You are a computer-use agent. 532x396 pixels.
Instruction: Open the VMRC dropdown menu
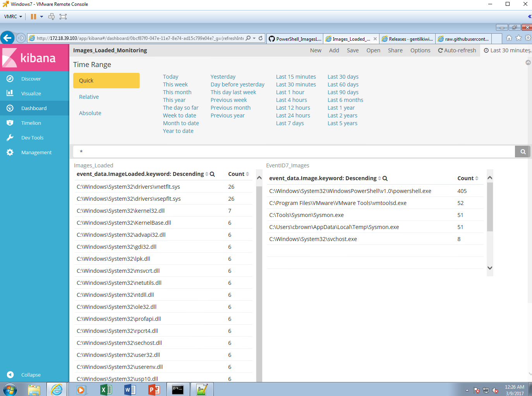tap(13, 17)
